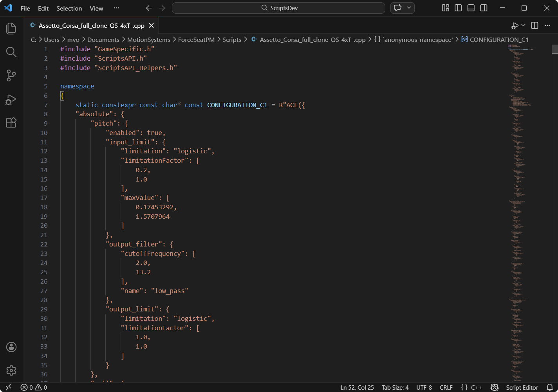Open notifications bell icon
This screenshot has width=558, height=392.
pyautogui.click(x=550, y=387)
